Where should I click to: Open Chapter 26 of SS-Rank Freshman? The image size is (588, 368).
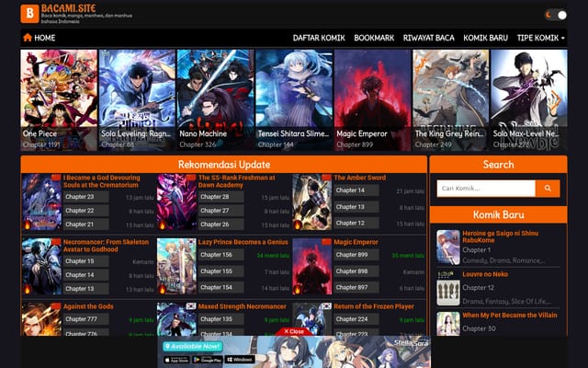220,224
